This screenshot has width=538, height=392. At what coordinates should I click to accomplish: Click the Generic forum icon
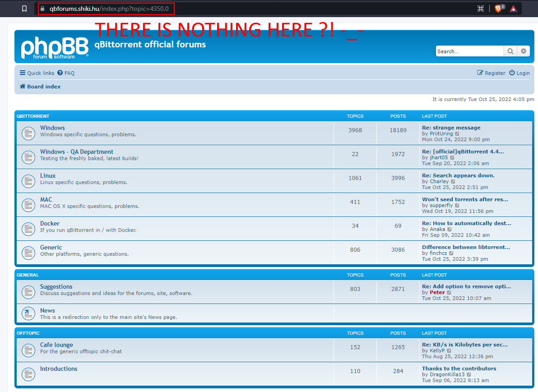coord(28,253)
